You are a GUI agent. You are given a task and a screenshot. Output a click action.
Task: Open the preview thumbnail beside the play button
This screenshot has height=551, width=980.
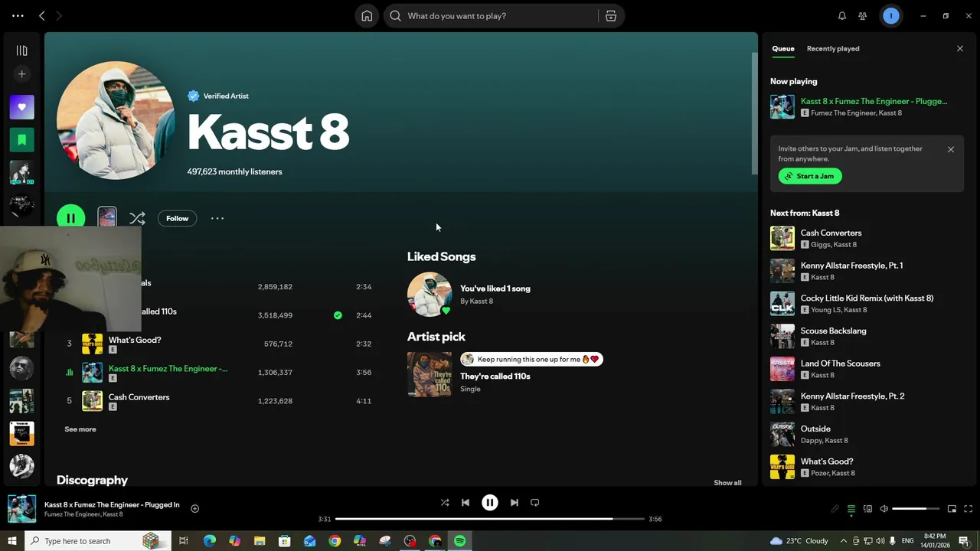click(x=107, y=217)
